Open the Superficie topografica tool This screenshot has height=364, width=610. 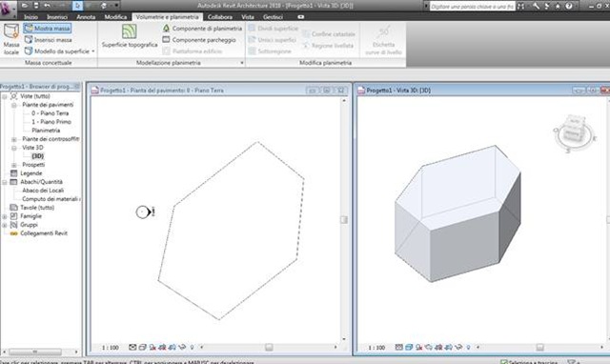pos(130,36)
